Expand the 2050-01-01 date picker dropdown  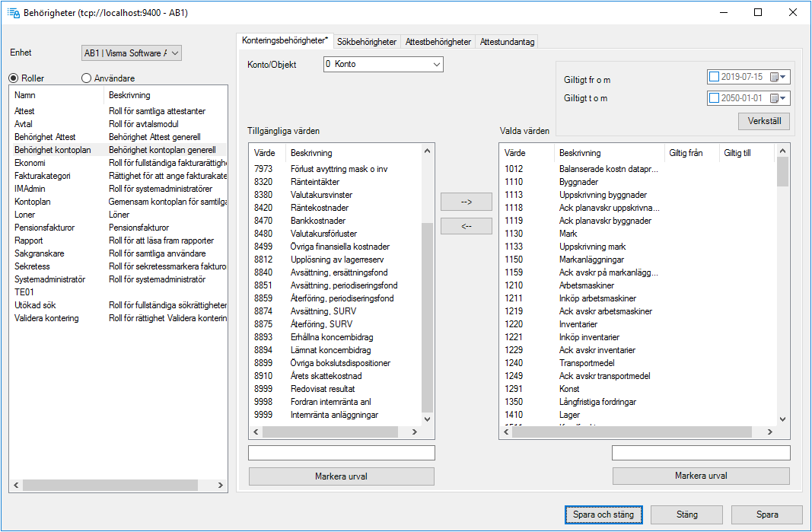click(785, 97)
